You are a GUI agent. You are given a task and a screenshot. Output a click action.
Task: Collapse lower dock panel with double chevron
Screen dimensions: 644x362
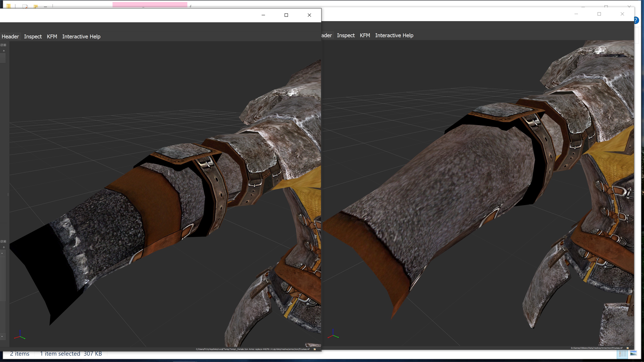[4, 247]
